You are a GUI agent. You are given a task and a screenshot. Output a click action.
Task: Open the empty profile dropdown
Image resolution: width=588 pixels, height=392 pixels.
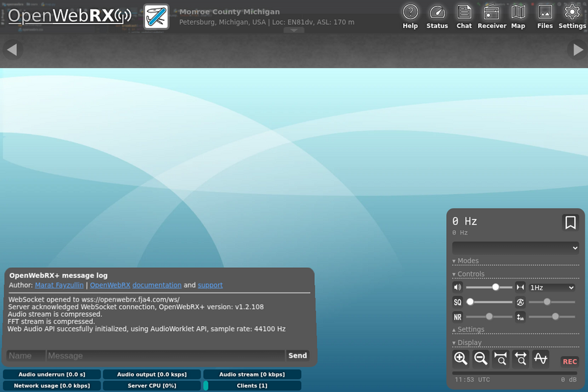coord(515,248)
